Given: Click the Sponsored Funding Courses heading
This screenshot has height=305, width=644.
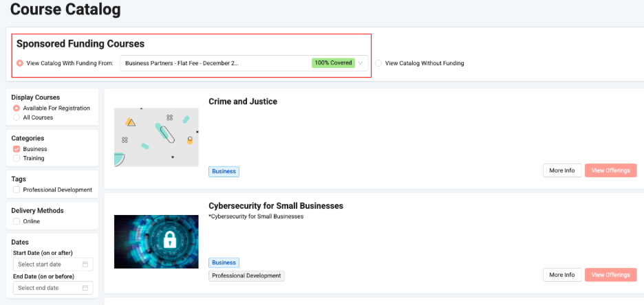Looking at the screenshot, I should pos(80,43).
